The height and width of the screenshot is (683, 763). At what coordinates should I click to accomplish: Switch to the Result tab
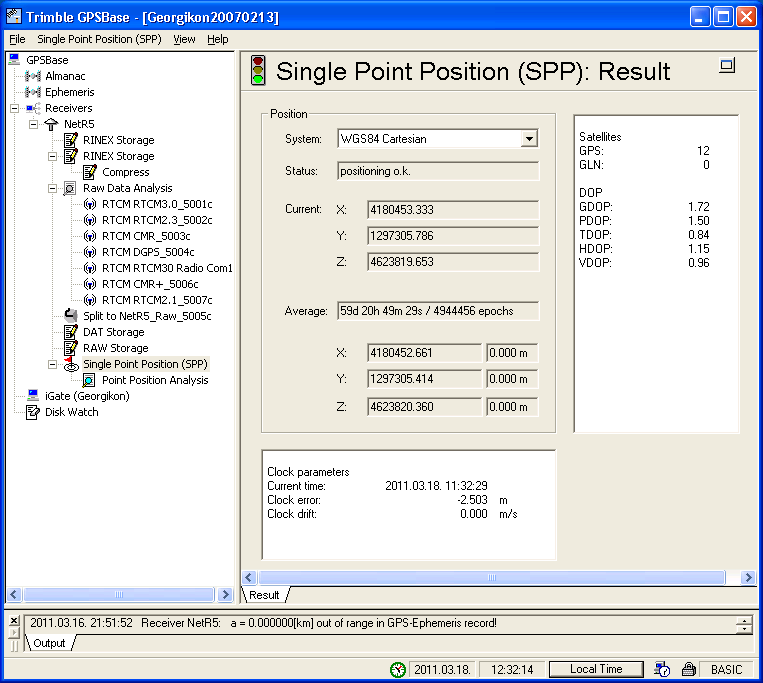(x=264, y=595)
